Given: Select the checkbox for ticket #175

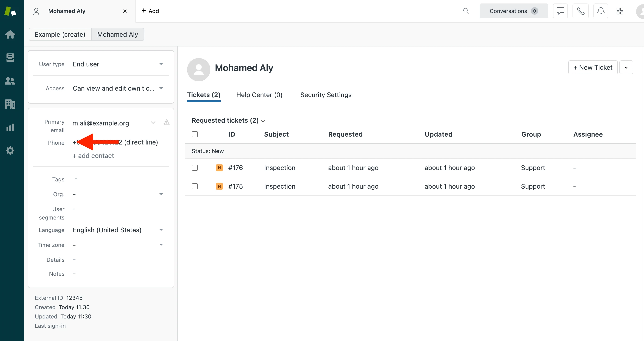Looking at the screenshot, I should point(195,186).
